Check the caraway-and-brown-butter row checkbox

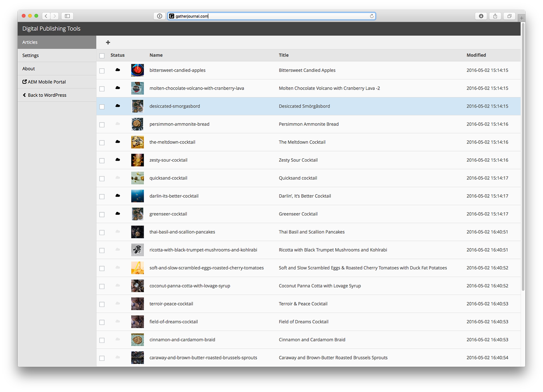pos(102,358)
